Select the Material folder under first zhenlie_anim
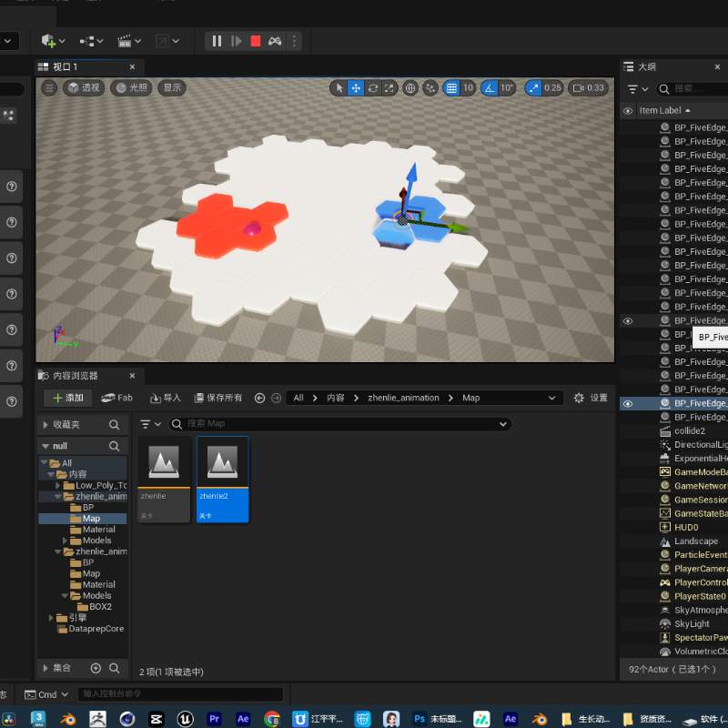The image size is (728, 728). coord(98,530)
